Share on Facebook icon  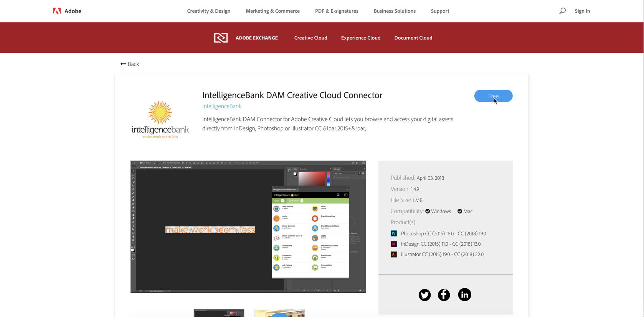444,295
